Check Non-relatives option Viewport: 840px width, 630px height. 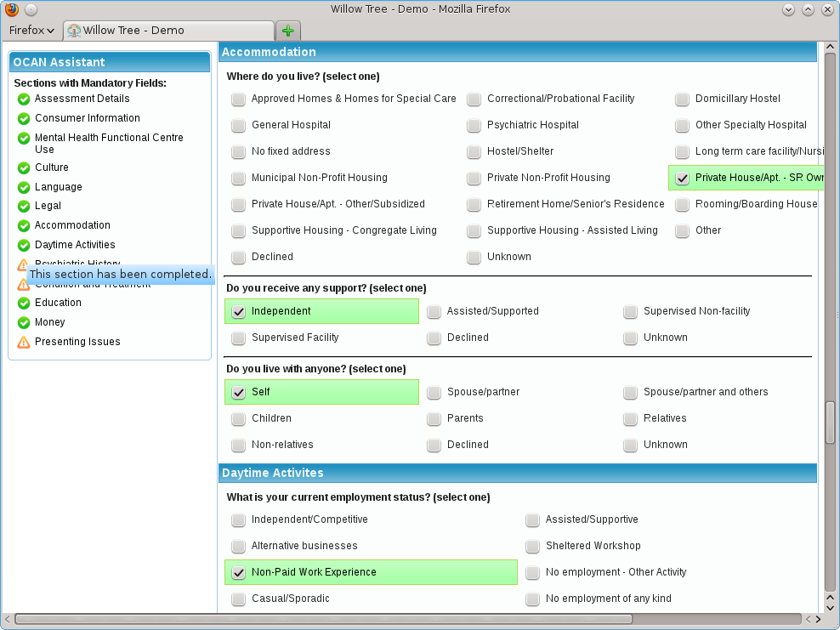click(x=238, y=445)
